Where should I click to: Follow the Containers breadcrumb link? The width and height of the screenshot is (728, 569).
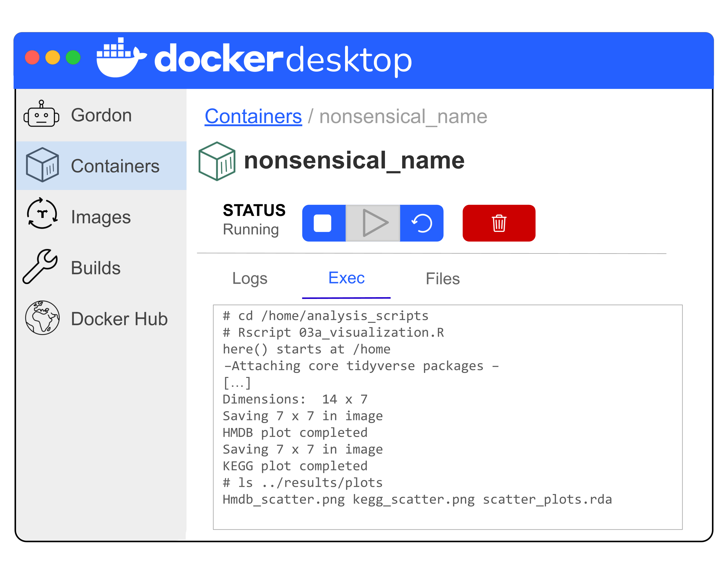tap(253, 117)
